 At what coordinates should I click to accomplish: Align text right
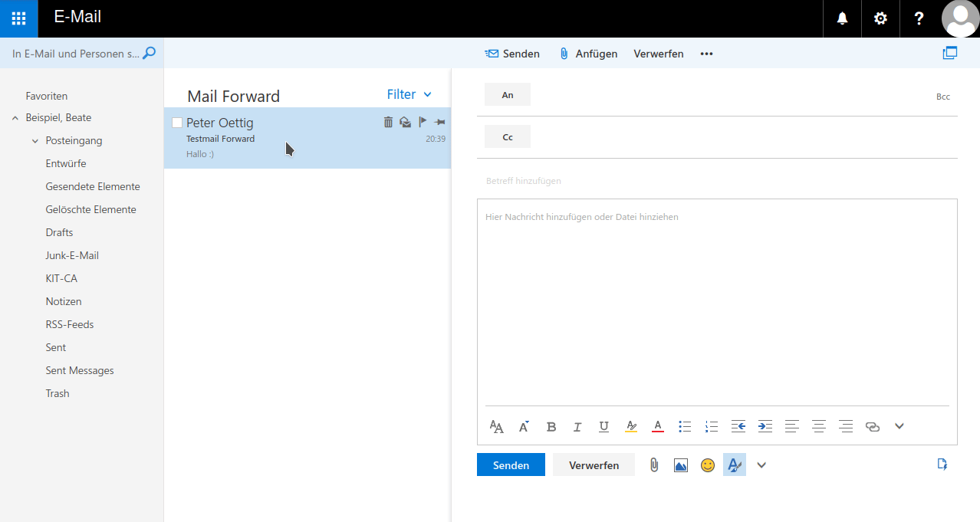coord(846,427)
